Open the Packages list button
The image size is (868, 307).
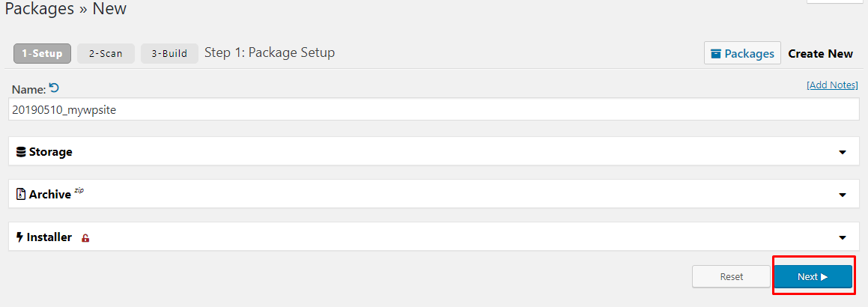(742, 53)
